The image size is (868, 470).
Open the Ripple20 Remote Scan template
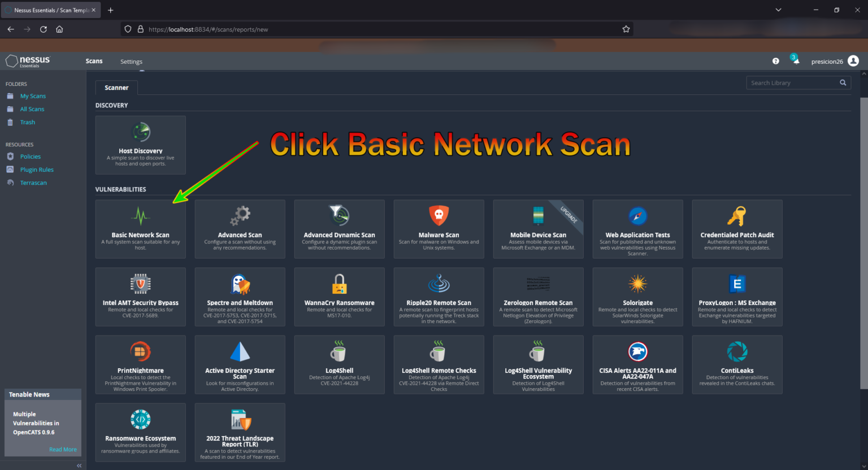(439, 297)
